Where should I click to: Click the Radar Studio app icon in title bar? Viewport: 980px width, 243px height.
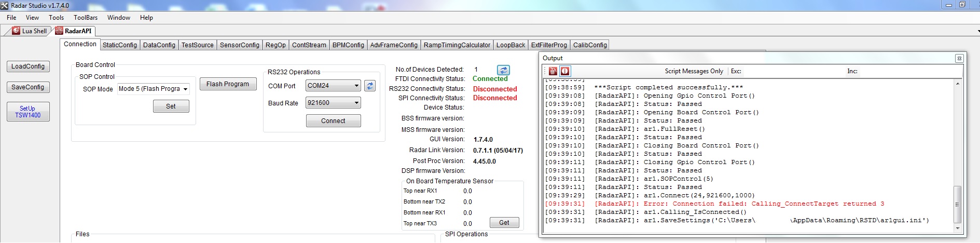pyautogui.click(x=5, y=5)
